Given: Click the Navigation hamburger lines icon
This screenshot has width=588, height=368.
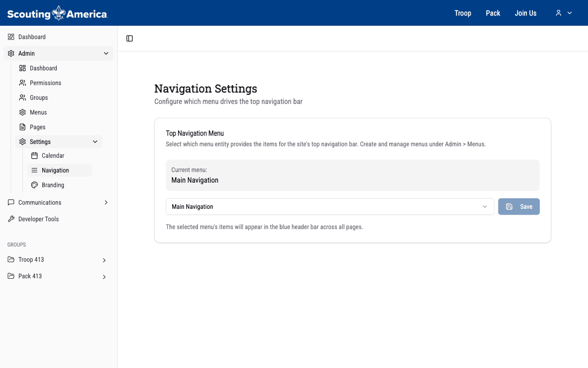Looking at the screenshot, I should pyautogui.click(x=34, y=170).
